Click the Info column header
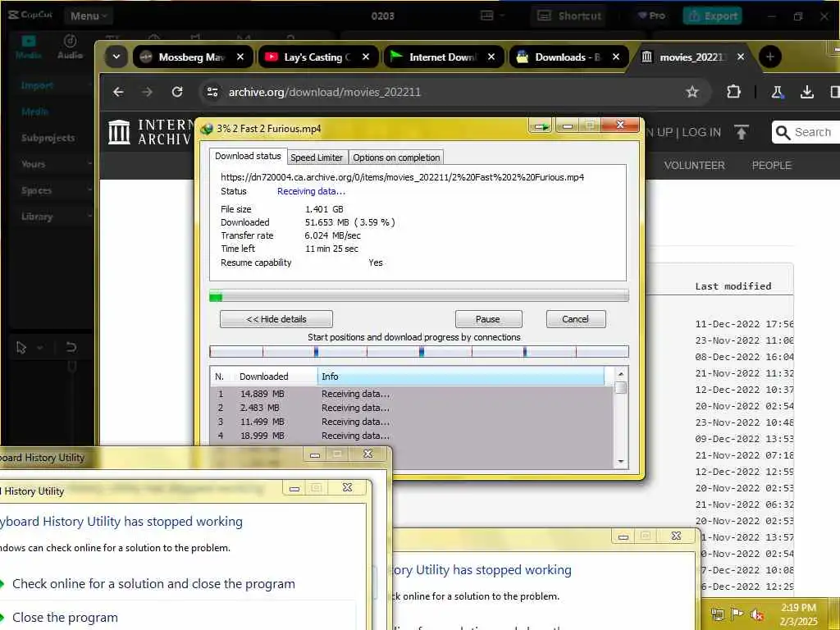Image resolution: width=840 pixels, height=630 pixels. pyautogui.click(x=461, y=376)
